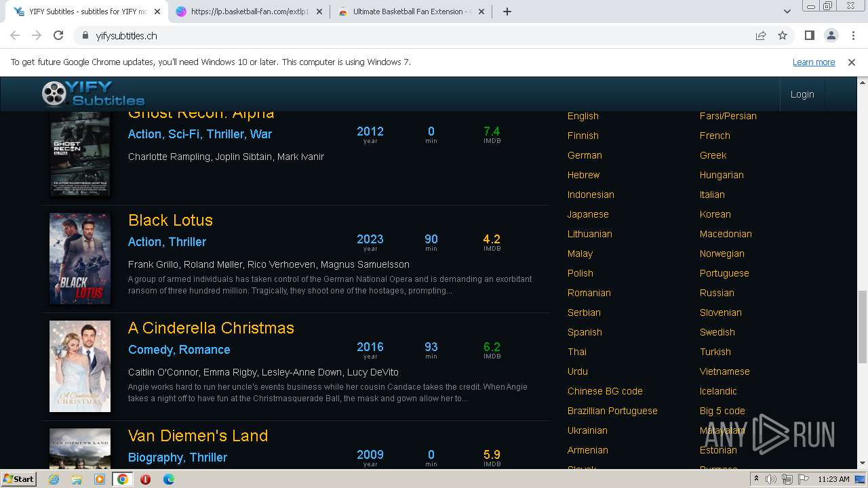
Task: Go back with the browser back arrow
Action: 15,35
